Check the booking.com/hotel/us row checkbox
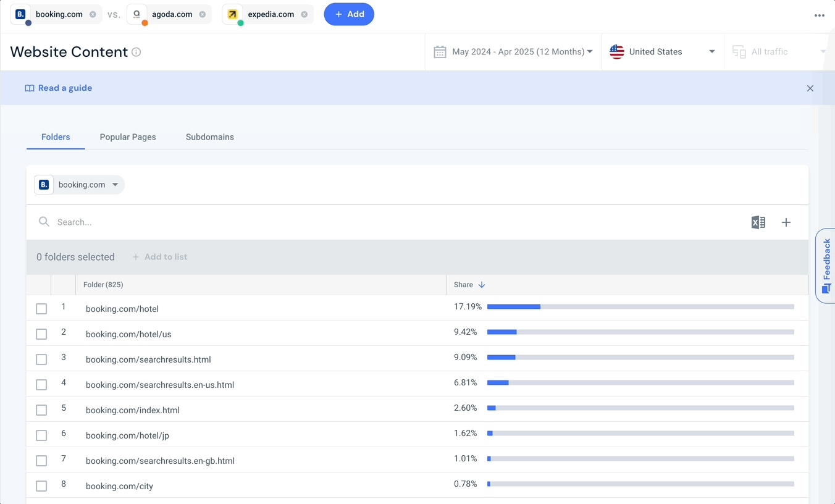 pos(41,334)
